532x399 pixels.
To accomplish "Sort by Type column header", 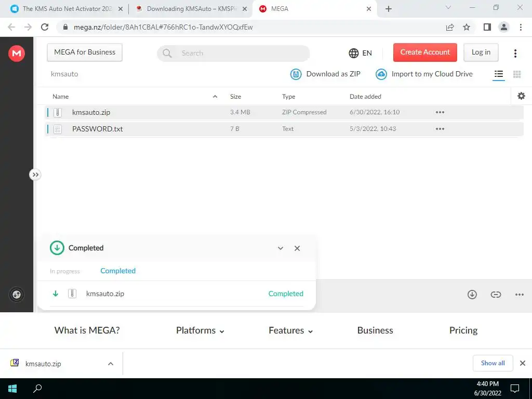I will coord(288,97).
